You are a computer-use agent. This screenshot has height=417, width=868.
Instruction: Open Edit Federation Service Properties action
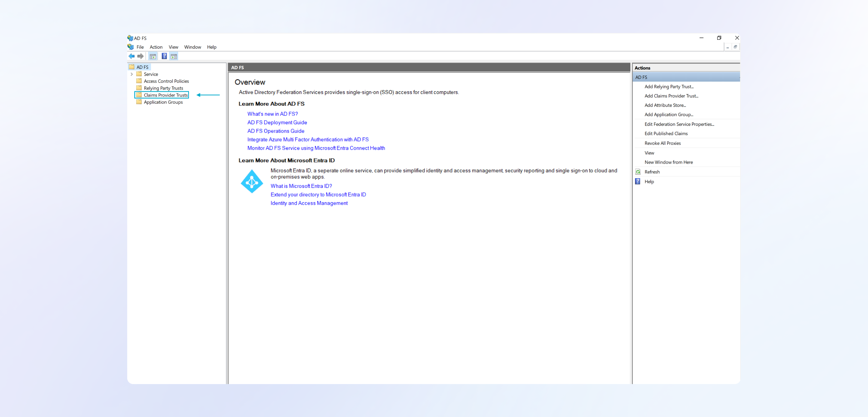[679, 124]
